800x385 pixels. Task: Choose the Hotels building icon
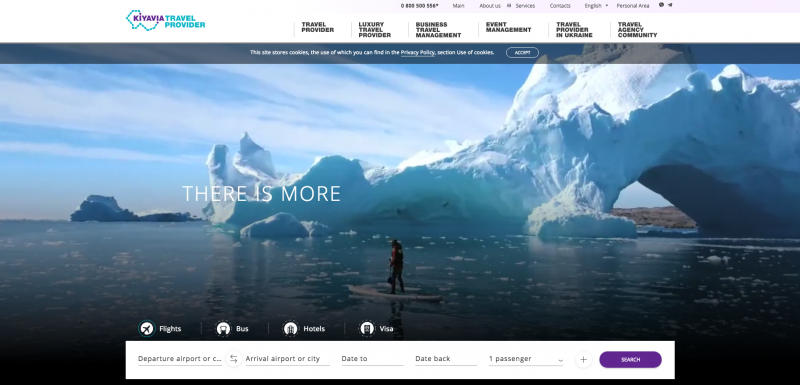(x=291, y=329)
